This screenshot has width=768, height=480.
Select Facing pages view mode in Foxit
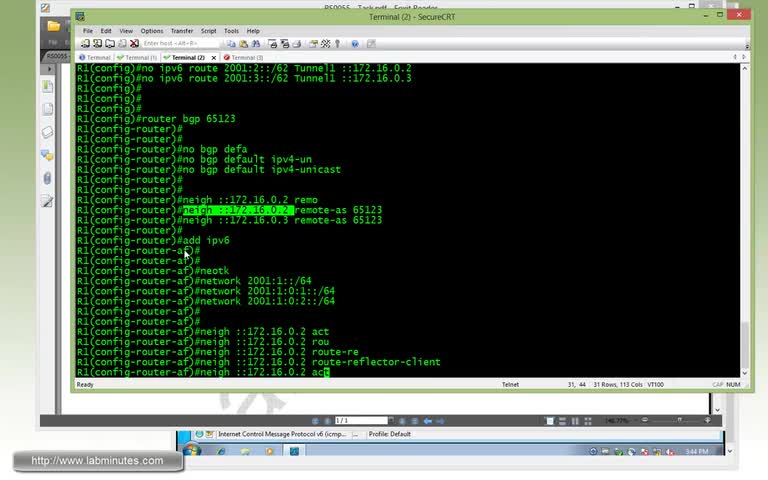[575, 421]
